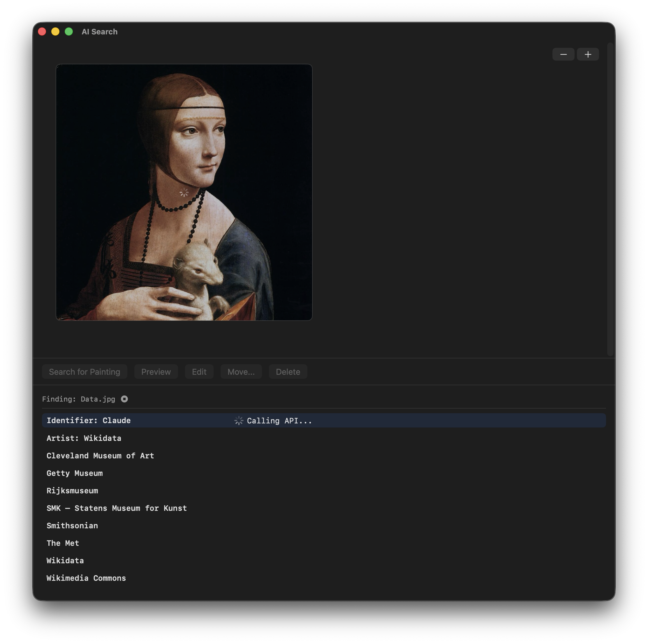Close the AI Search window

coord(42,31)
